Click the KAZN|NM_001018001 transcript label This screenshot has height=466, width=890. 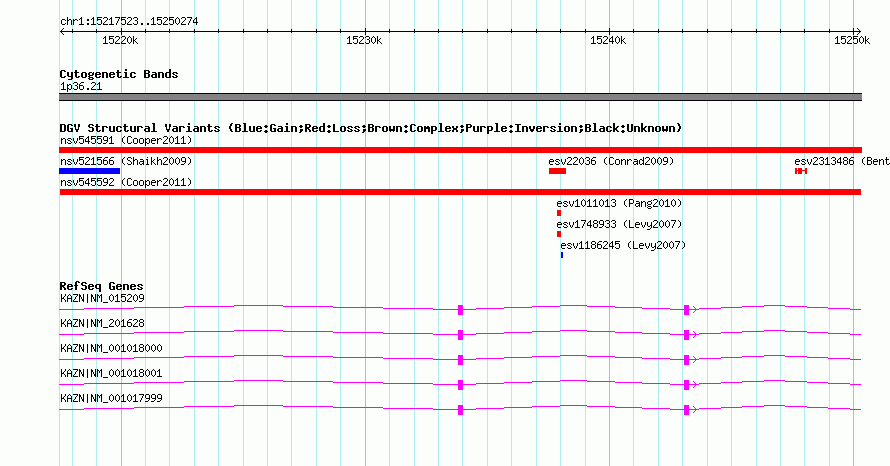(111, 373)
